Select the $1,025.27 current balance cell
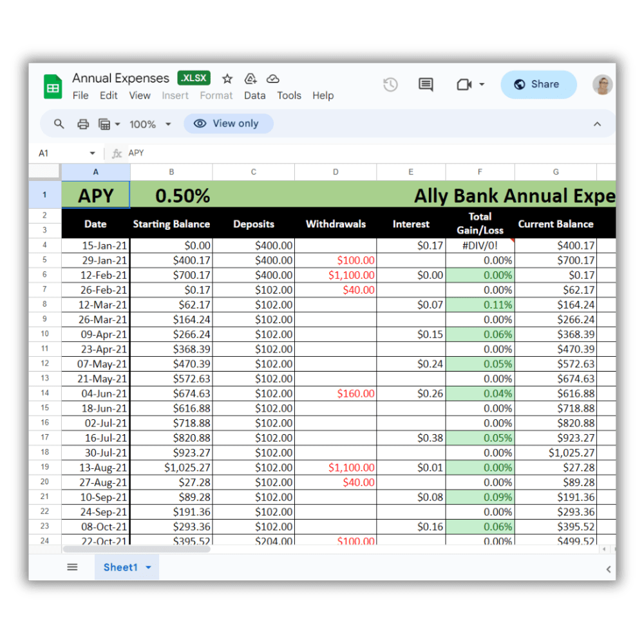Image resolution: width=644 pixels, height=644 pixels. pos(556,453)
